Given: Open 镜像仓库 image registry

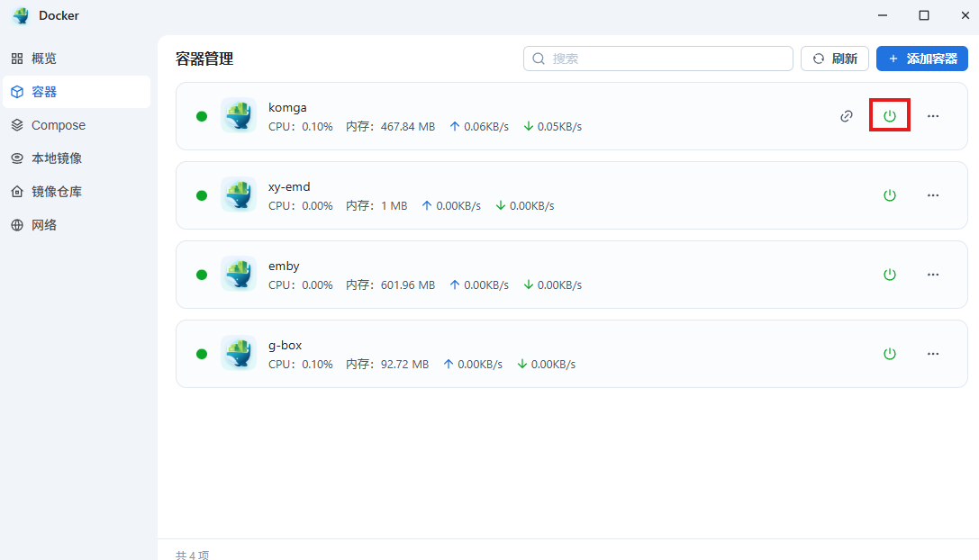Looking at the screenshot, I should [x=77, y=192].
